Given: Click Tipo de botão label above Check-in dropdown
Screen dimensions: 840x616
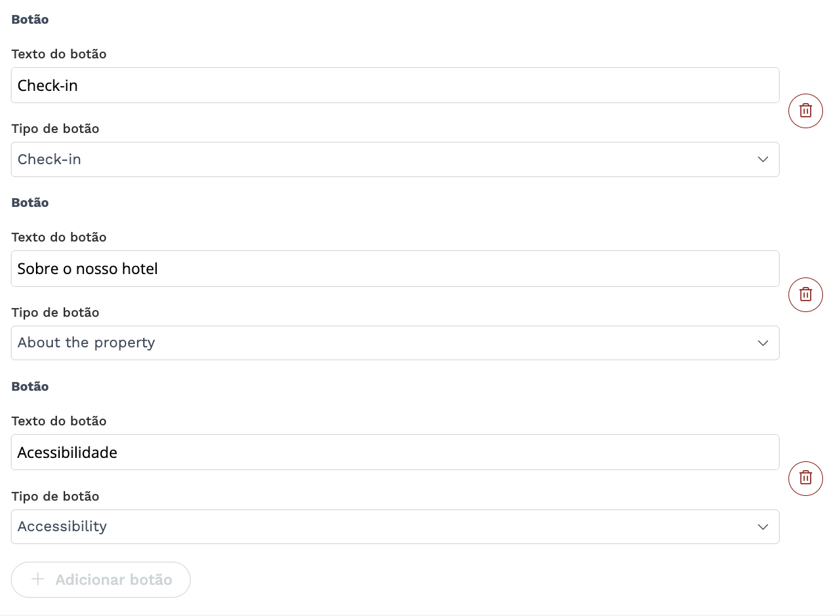Looking at the screenshot, I should point(56,129).
